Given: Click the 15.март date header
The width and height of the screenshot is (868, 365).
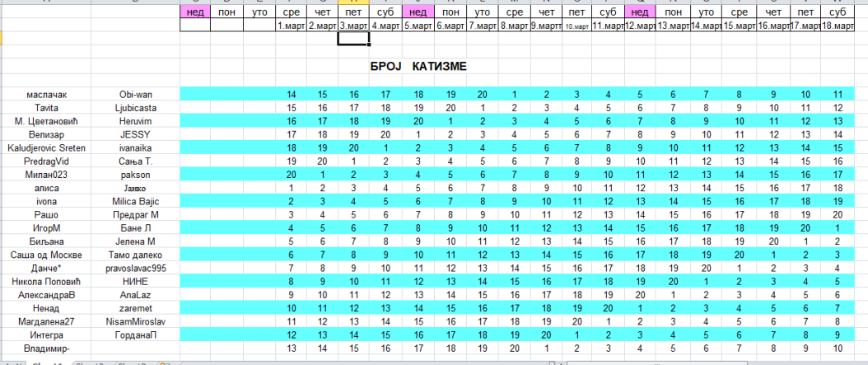Looking at the screenshot, I should [x=739, y=26].
